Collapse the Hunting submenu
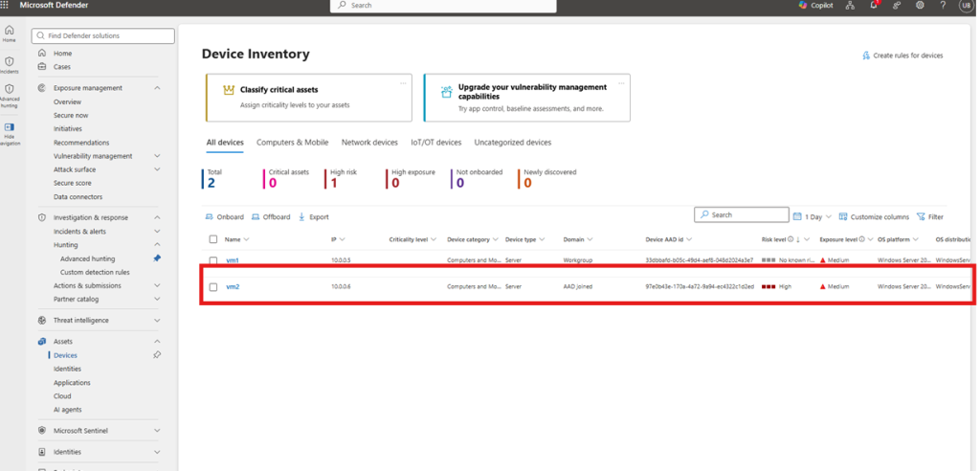Image resolution: width=980 pixels, height=471 pixels. point(157,244)
